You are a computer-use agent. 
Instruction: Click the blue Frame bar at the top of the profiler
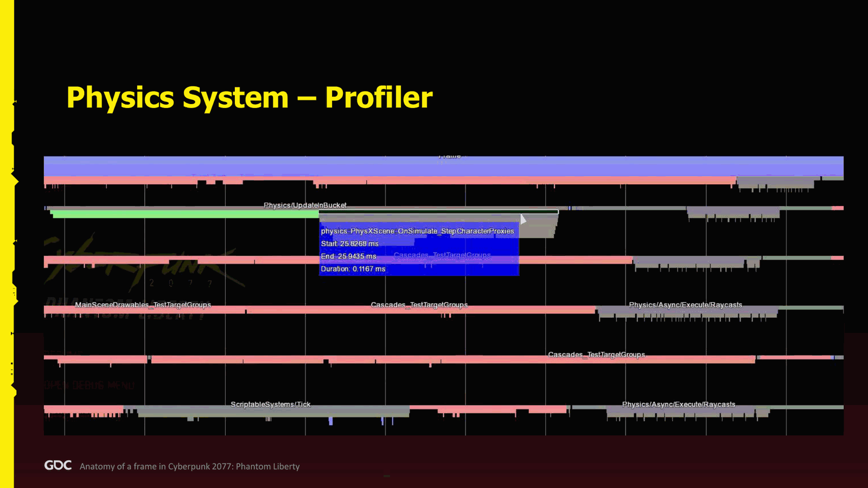tap(443, 166)
